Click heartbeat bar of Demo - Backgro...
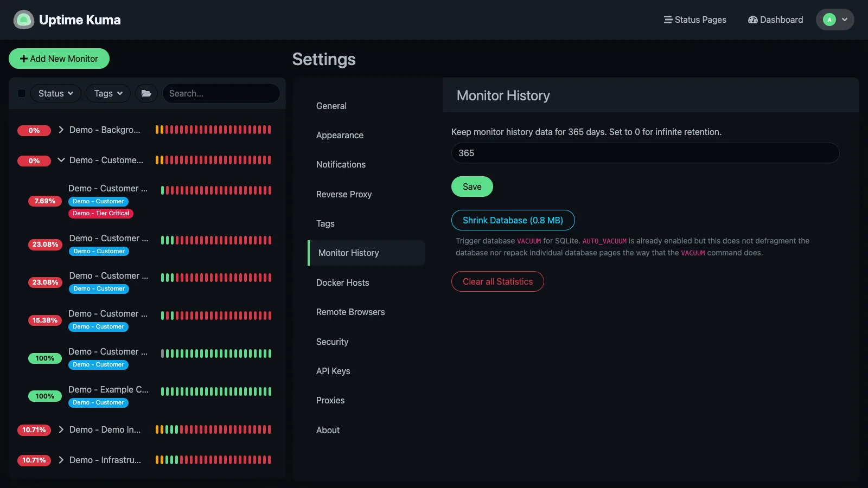 click(x=213, y=130)
